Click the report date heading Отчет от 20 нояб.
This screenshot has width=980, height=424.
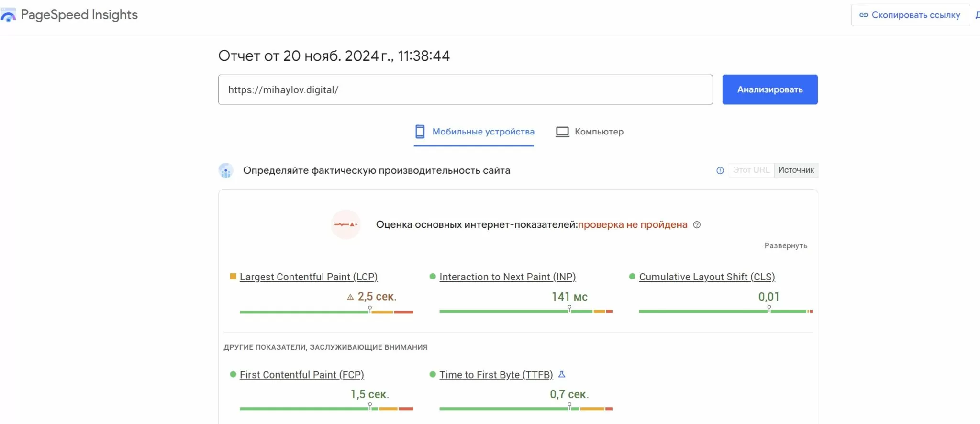pos(334,56)
